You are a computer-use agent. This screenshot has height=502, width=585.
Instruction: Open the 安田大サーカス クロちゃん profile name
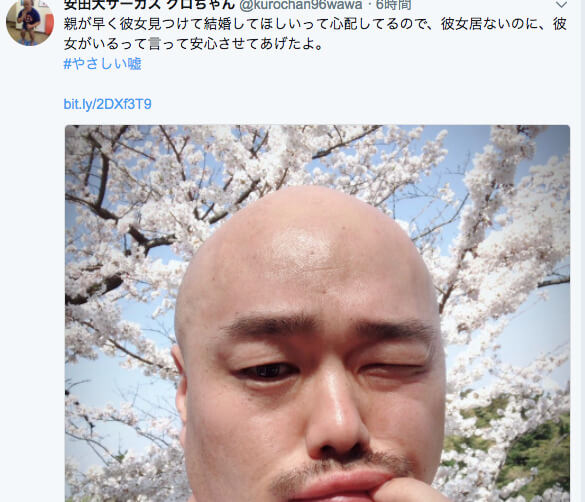[149, 5]
